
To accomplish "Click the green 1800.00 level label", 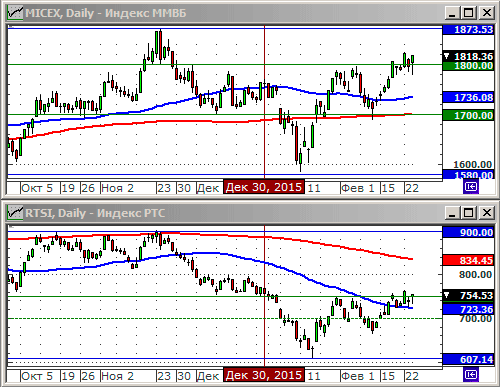I will click(x=468, y=66).
